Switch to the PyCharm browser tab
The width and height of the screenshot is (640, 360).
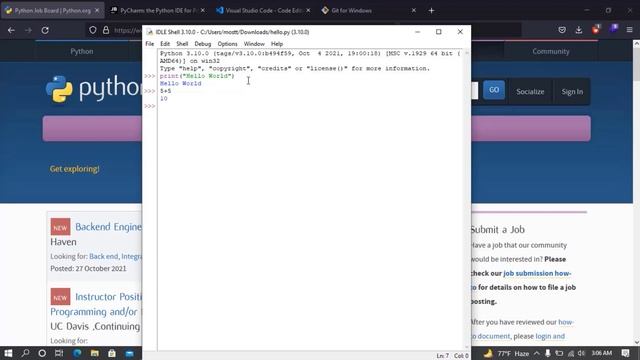point(157,11)
